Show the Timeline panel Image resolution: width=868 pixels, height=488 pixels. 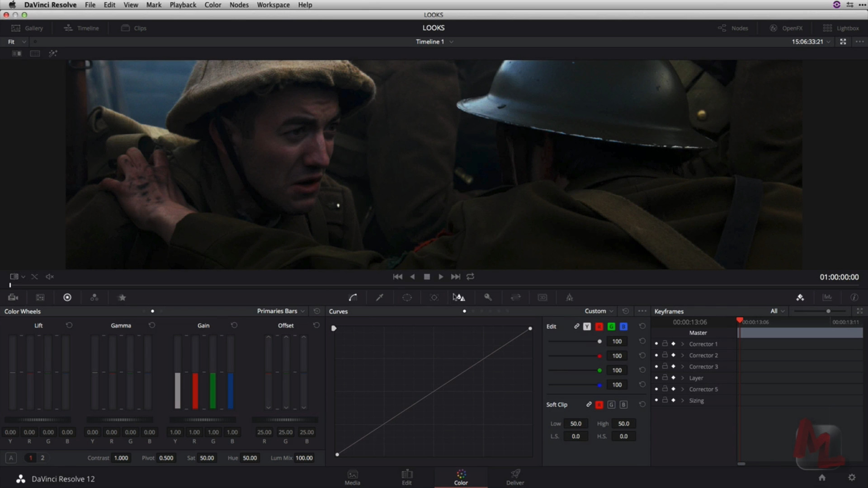(x=81, y=28)
